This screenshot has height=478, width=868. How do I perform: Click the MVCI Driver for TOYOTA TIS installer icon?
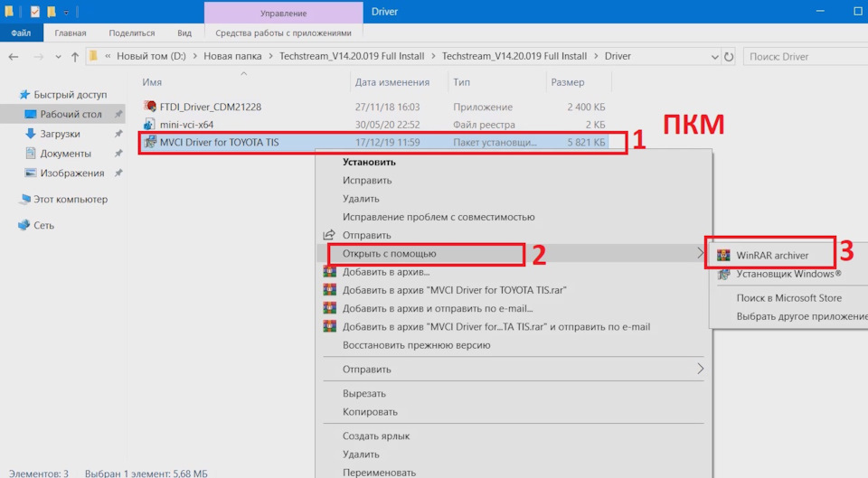pyautogui.click(x=150, y=142)
